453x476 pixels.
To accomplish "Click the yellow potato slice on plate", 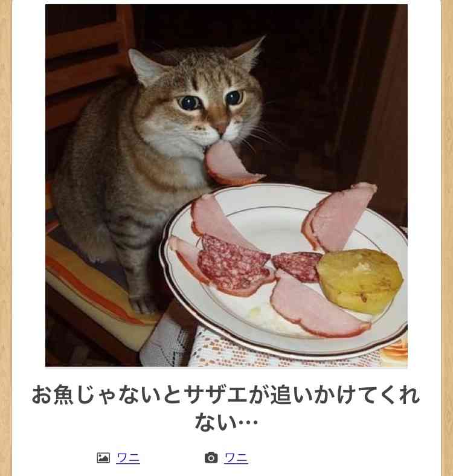I will (x=360, y=281).
